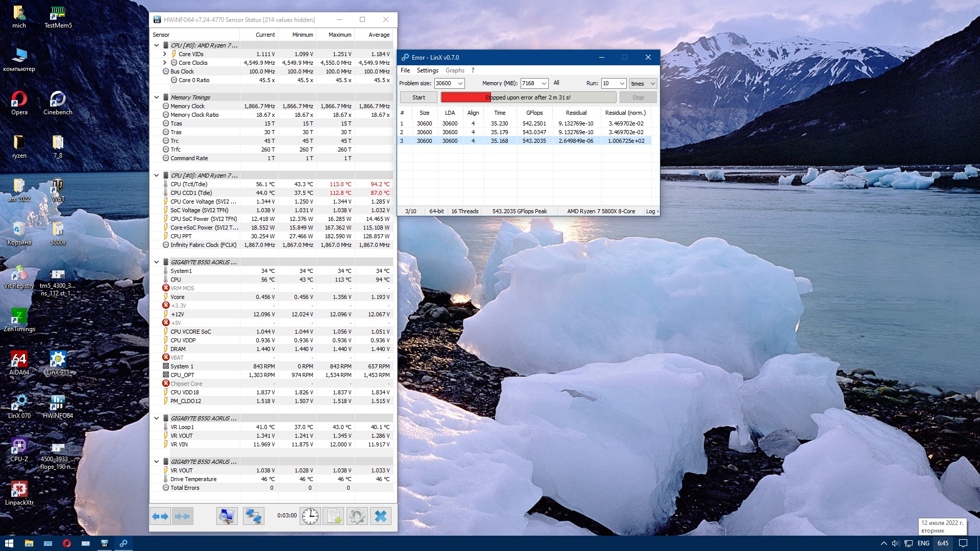Click the expand sensor columns arrows button

(x=160, y=516)
